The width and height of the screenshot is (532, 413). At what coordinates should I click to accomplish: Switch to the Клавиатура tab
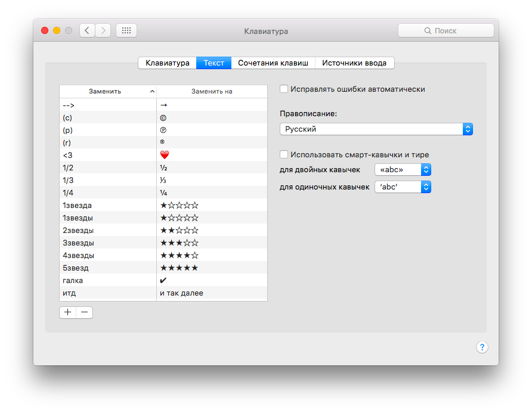(x=167, y=63)
